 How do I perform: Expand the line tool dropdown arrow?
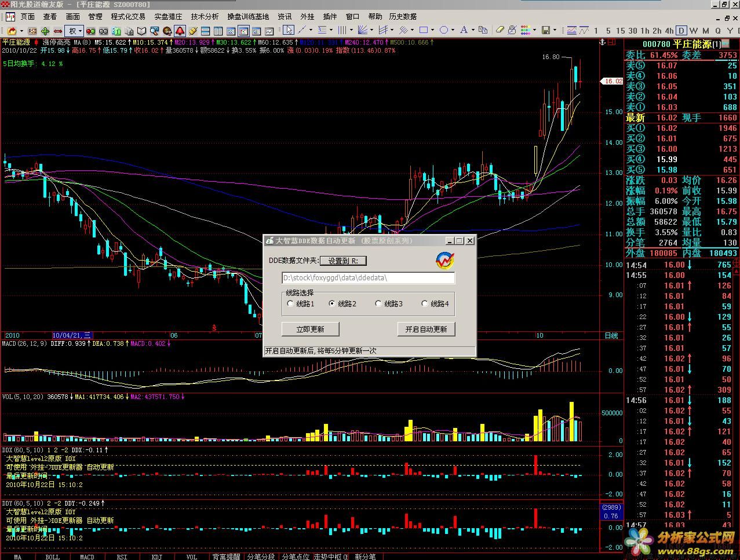[x=310, y=30]
